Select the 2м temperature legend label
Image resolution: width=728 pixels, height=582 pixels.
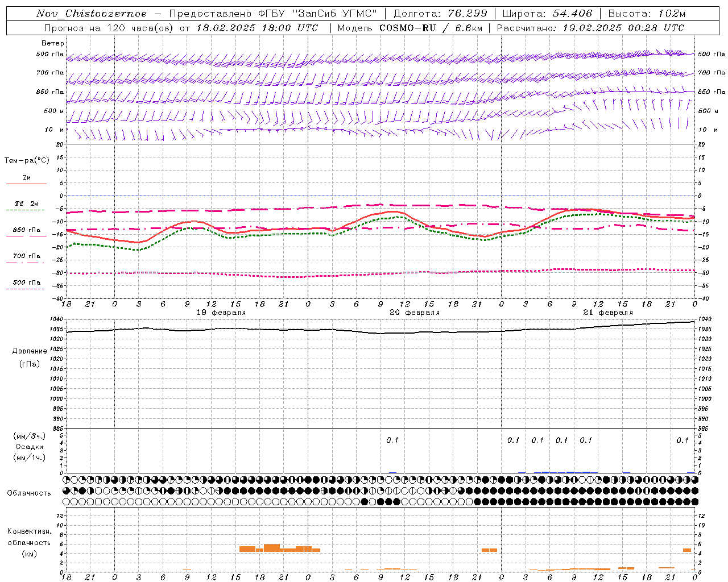(x=27, y=178)
